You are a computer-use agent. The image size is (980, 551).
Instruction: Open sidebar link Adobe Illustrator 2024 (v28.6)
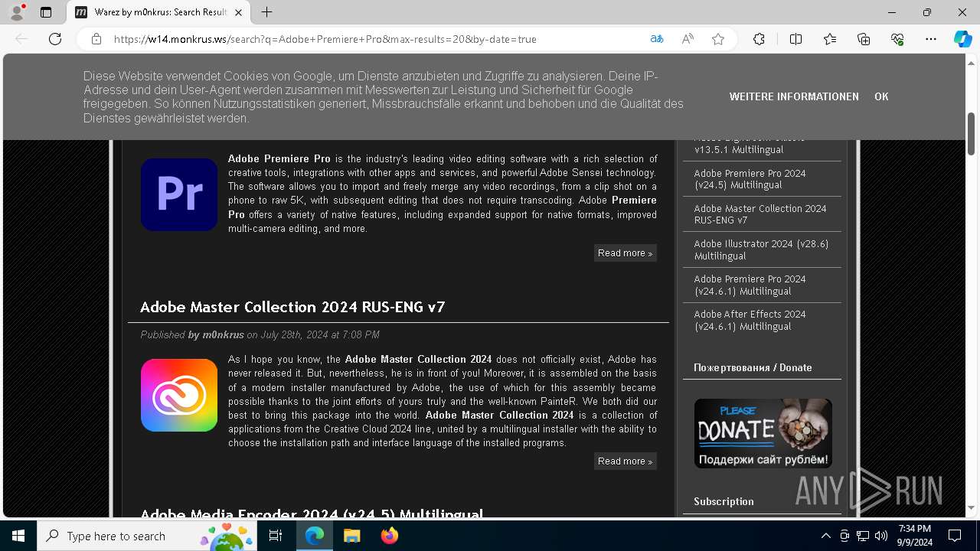(761, 249)
